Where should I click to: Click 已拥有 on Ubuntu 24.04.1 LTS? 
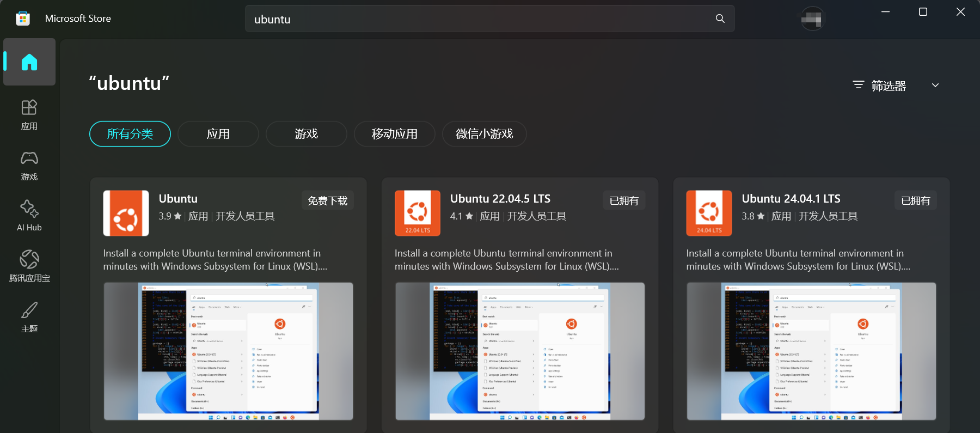click(916, 200)
